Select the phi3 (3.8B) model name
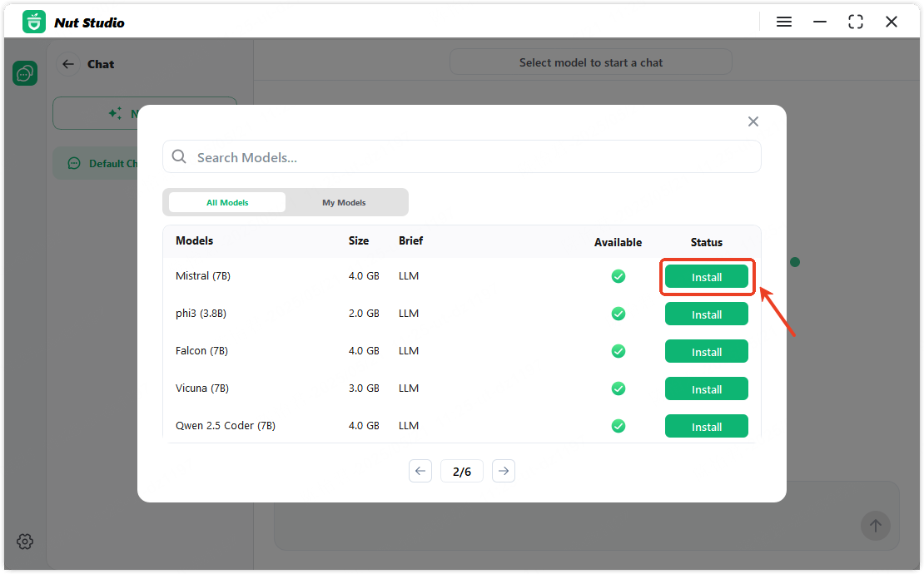The height and width of the screenshot is (574, 924). (x=201, y=313)
